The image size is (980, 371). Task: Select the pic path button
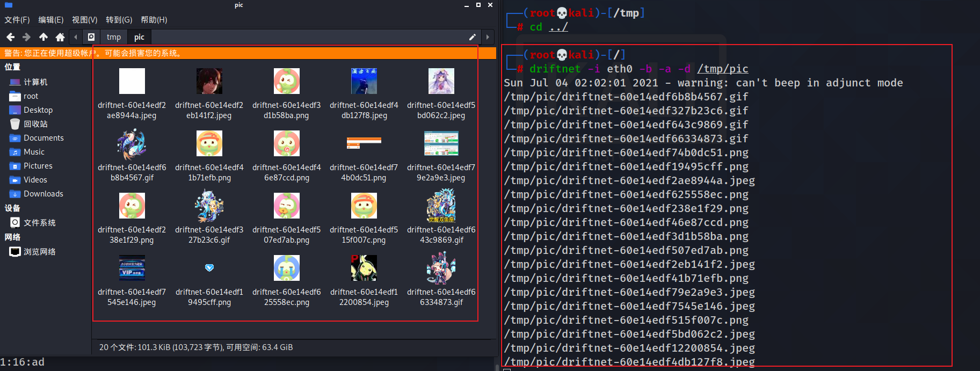[139, 37]
